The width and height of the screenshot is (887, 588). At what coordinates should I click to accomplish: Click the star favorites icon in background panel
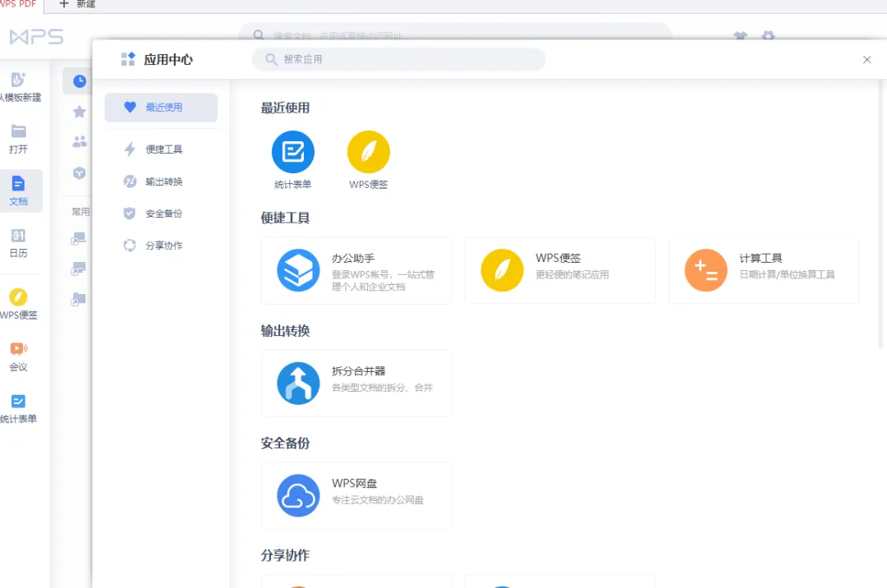[80, 112]
